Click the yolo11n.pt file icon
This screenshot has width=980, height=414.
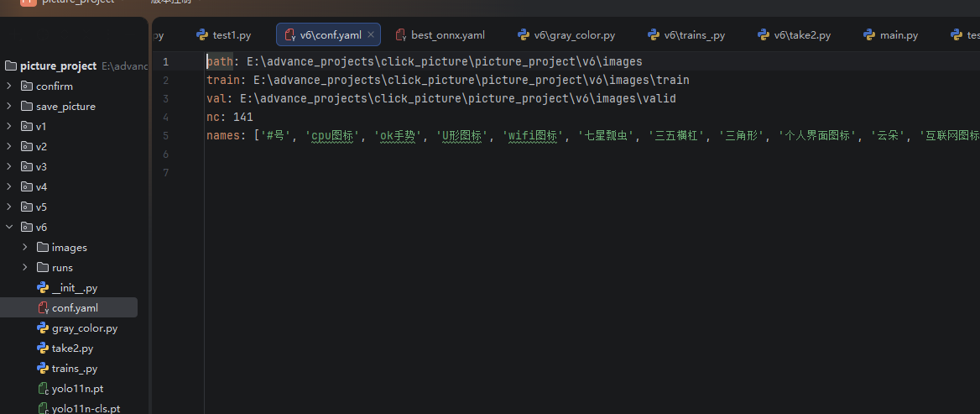(x=43, y=389)
